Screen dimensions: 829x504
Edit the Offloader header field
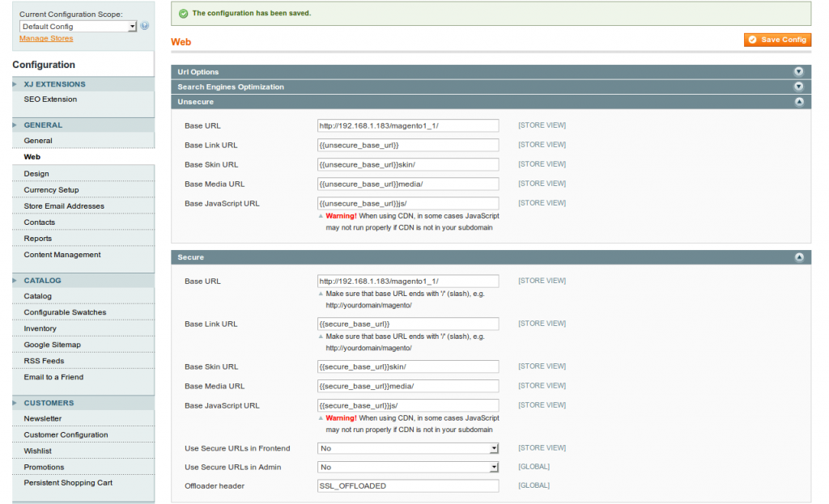point(408,486)
